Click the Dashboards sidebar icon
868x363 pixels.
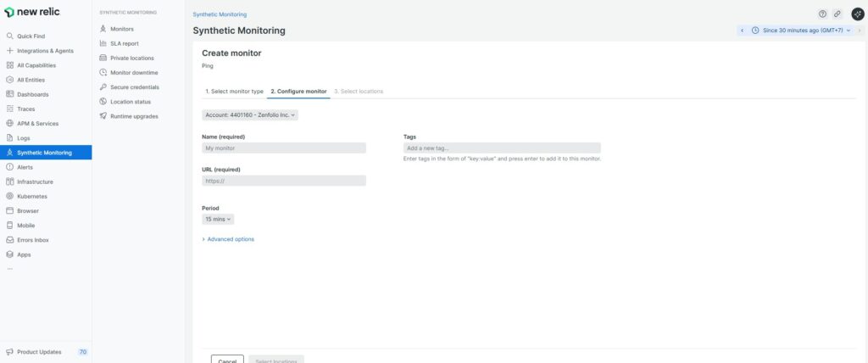click(x=9, y=94)
